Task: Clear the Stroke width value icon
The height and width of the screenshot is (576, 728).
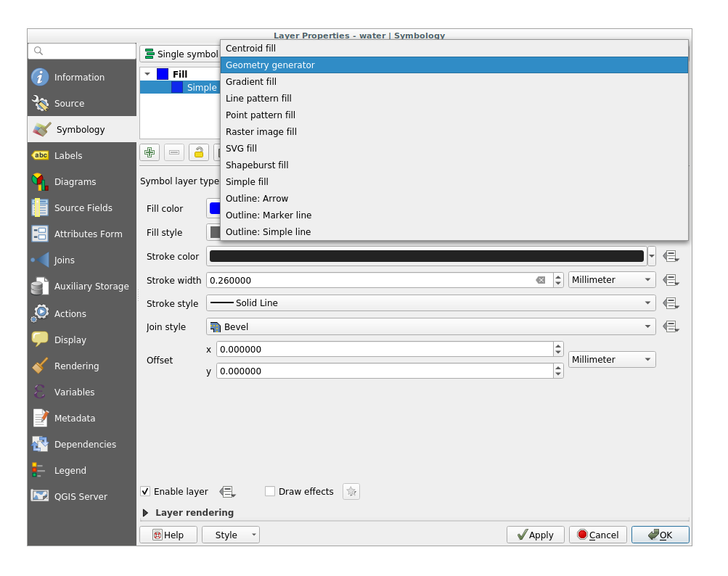Action: click(541, 280)
